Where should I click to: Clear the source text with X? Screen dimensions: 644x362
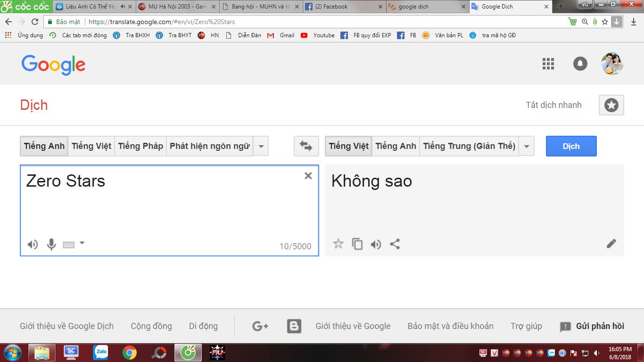pos(308,176)
